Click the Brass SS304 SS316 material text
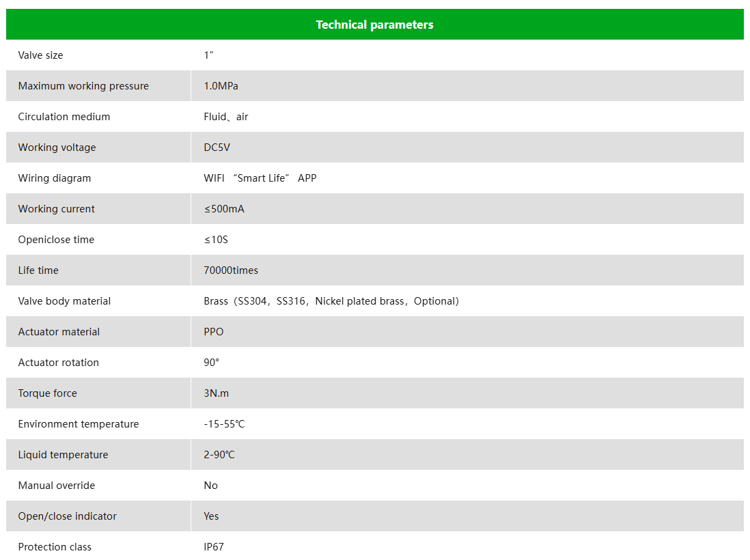Screen dimensions: 750x560 tap(331, 301)
